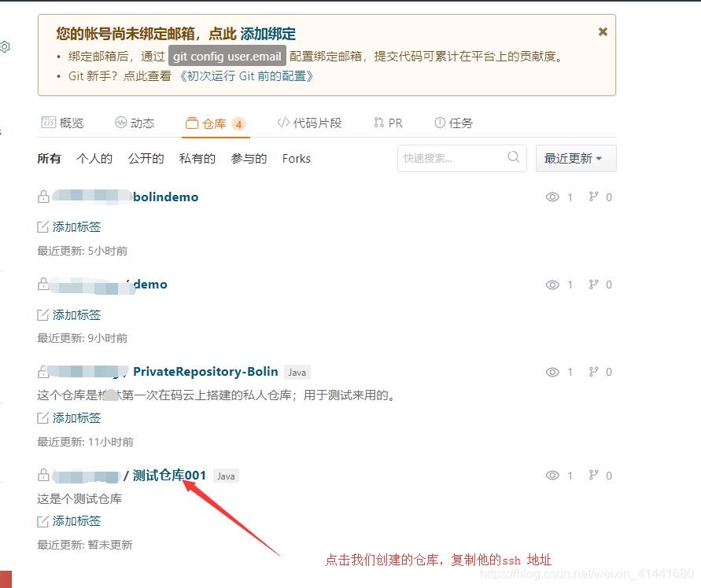Click fork icon on PrivateRepository-Bolin row
The width and height of the screenshot is (701, 588).
coord(593,372)
